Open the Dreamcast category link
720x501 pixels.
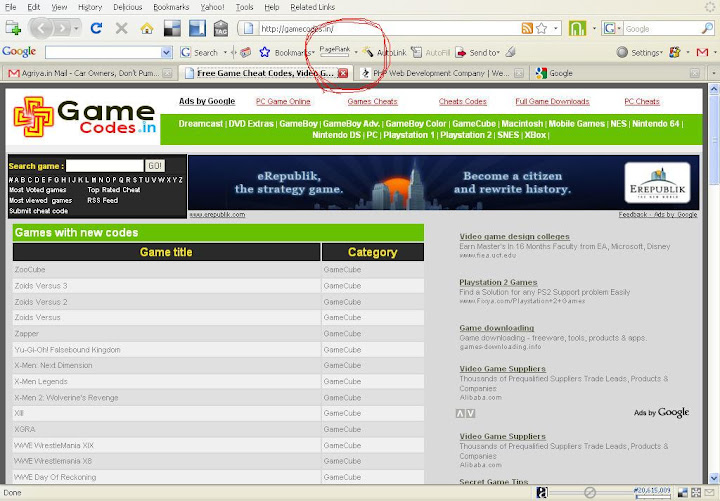(201, 124)
